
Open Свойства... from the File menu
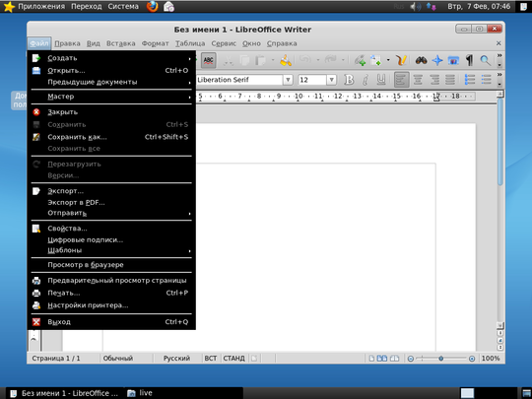111,229
